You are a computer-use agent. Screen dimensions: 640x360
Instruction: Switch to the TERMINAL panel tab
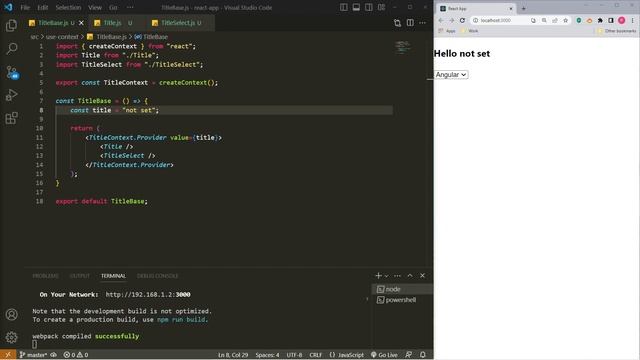[x=113, y=276]
